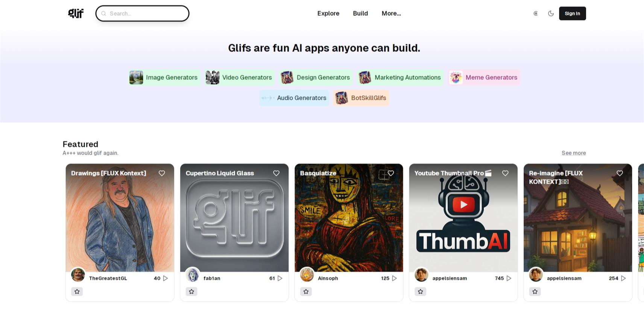Click the Featured heading

tap(80, 144)
